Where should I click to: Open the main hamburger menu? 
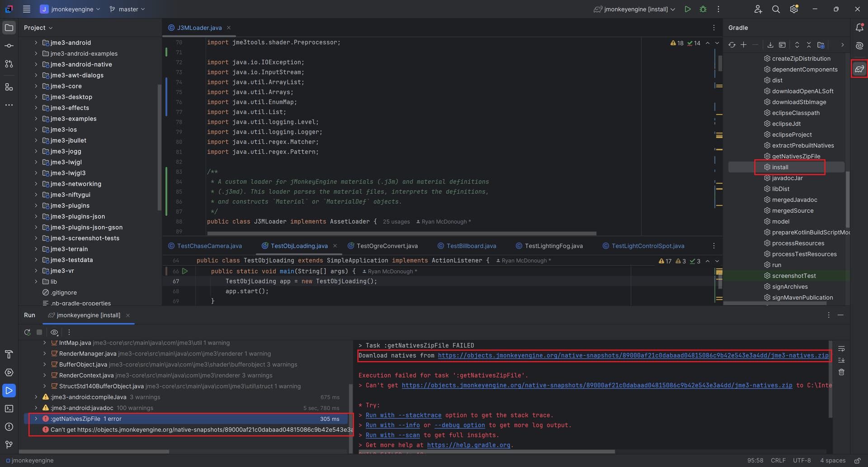[27, 9]
